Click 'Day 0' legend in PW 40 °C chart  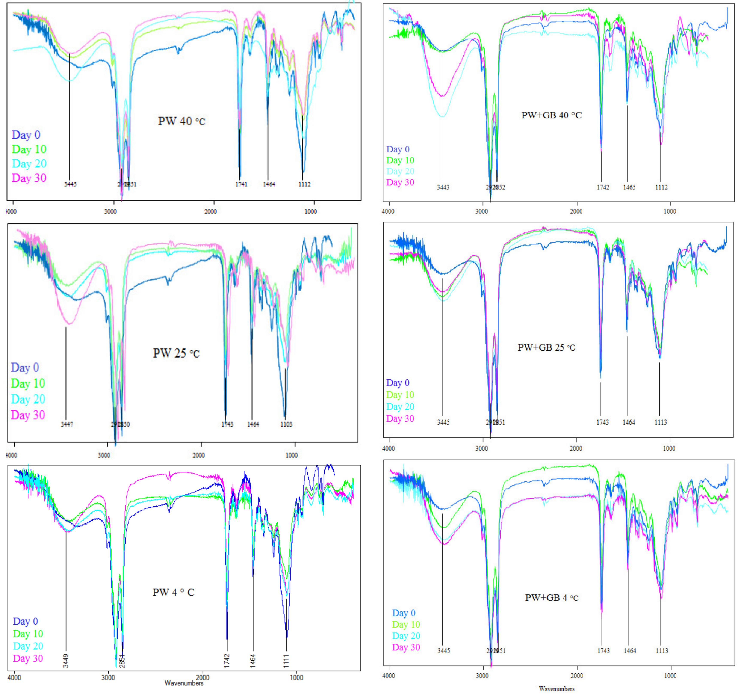click(26, 135)
